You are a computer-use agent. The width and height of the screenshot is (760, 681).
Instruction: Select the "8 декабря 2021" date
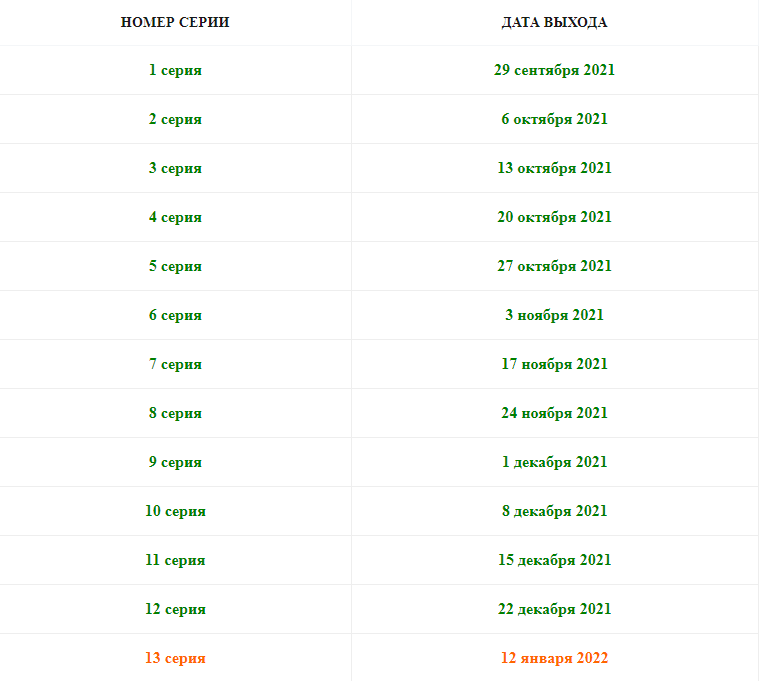tap(554, 511)
